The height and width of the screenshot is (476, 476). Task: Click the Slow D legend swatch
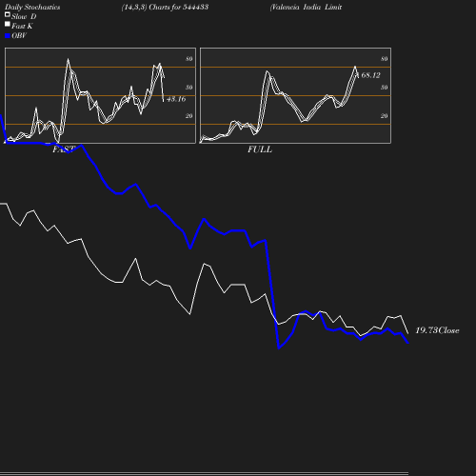[8, 14]
